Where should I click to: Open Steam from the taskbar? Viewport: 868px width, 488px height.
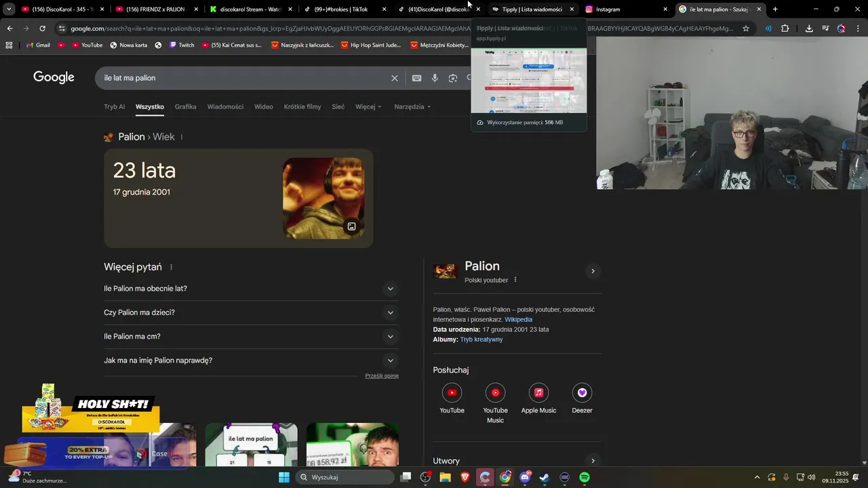545,477
